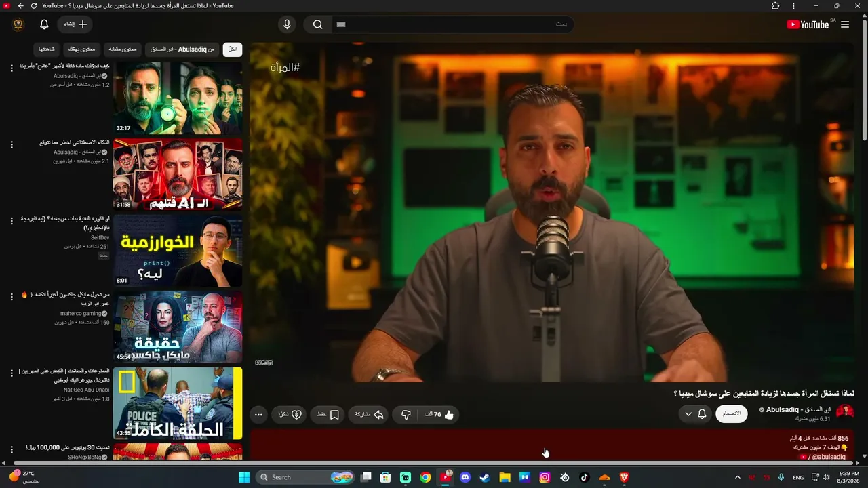Go back using the browser back arrow

[x=20, y=5]
